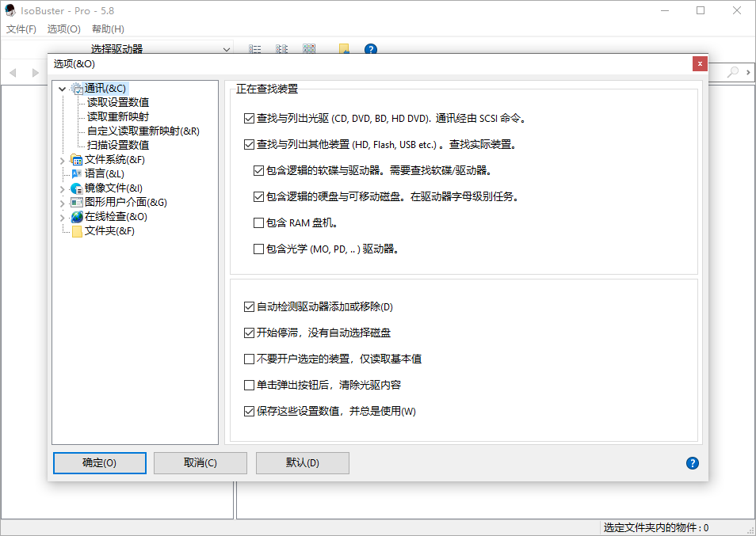The height and width of the screenshot is (536, 756).
Task: Select 自定义读取重新映射(&R) tree item
Action: click(x=143, y=131)
